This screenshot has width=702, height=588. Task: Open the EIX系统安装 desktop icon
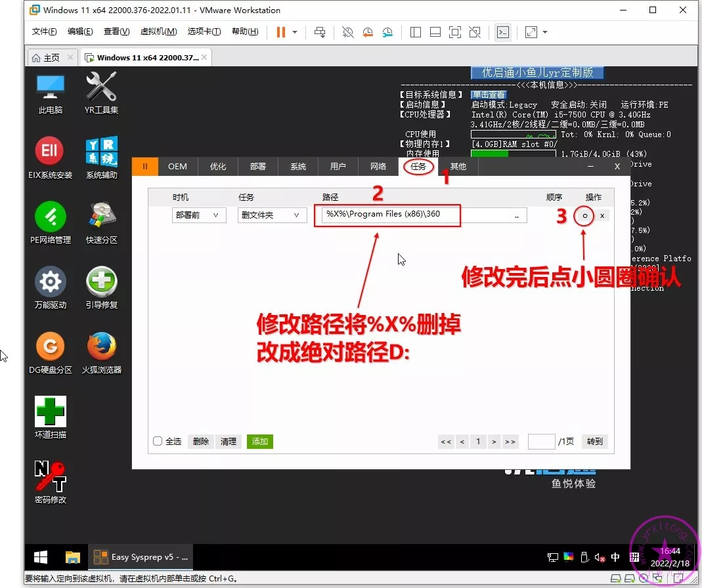pyautogui.click(x=50, y=153)
